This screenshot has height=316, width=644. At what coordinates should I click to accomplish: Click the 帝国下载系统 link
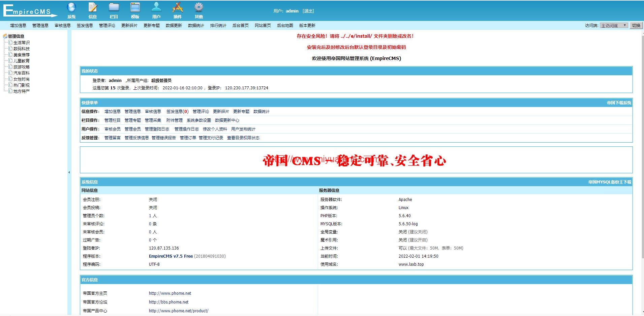click(x=619, y=103)
